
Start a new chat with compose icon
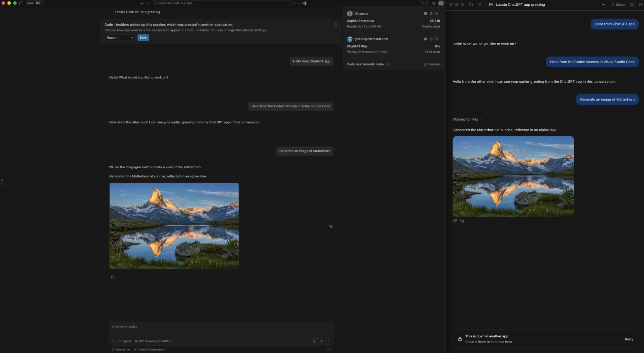point(479,5)
